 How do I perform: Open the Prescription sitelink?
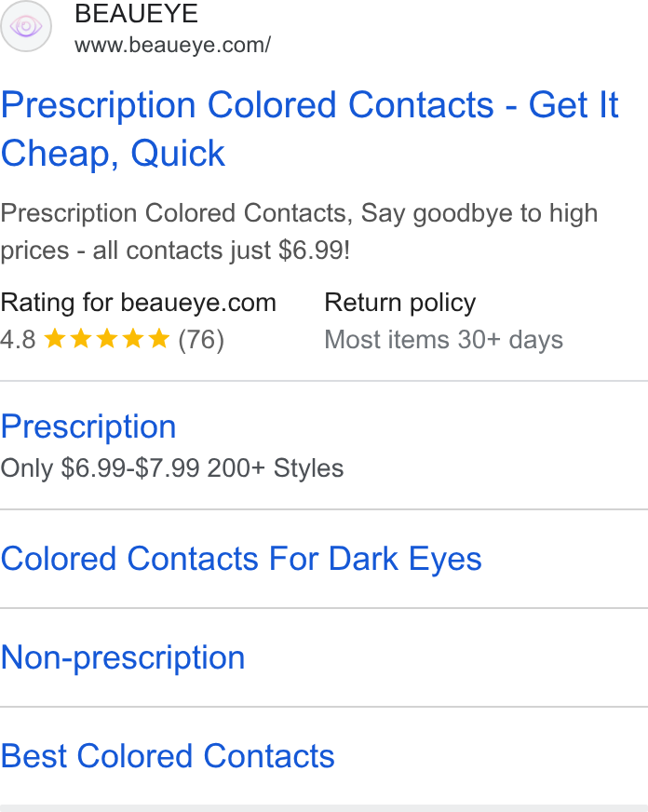coord(88,426)
